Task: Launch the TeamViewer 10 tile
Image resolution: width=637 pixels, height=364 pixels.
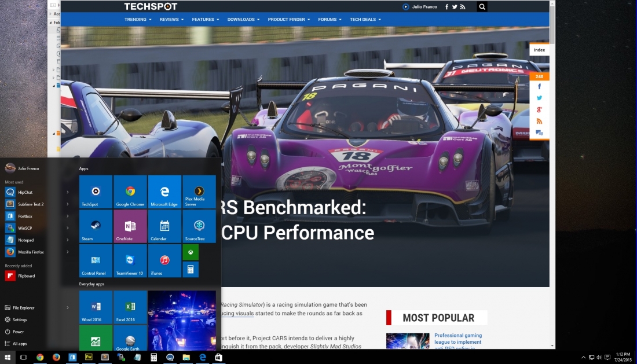Action: click(130, 260)
